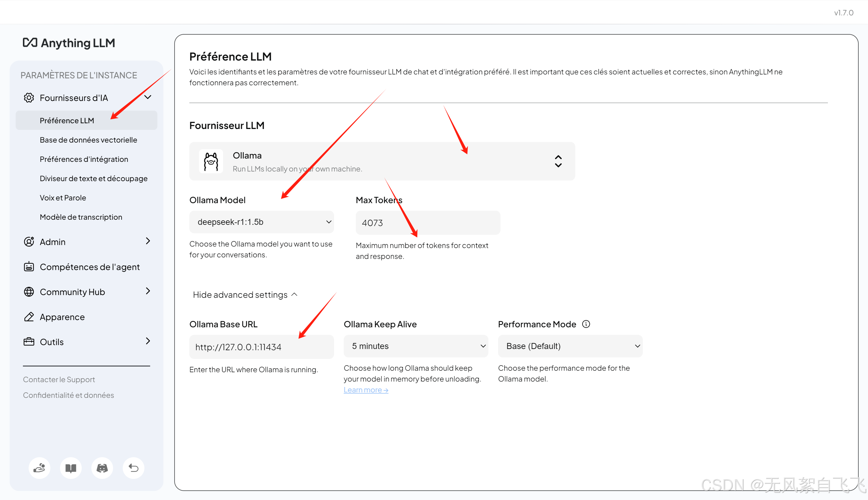
Task: Select Base de données vectorielle menu item
Action: [88, 140]
